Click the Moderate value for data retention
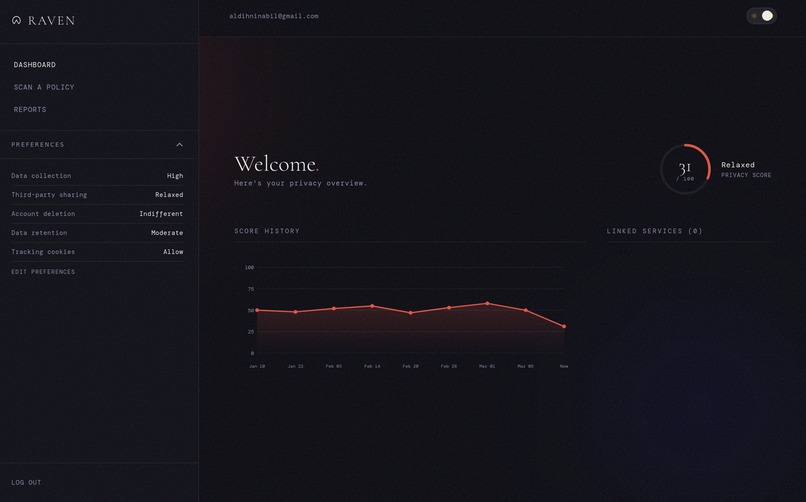The height and width of the screenshot is (502, 806). click(167, 233)
